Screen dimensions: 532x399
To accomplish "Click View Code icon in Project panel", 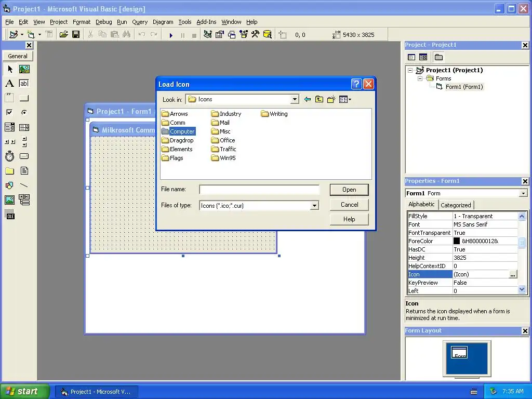I will [411, 57].
